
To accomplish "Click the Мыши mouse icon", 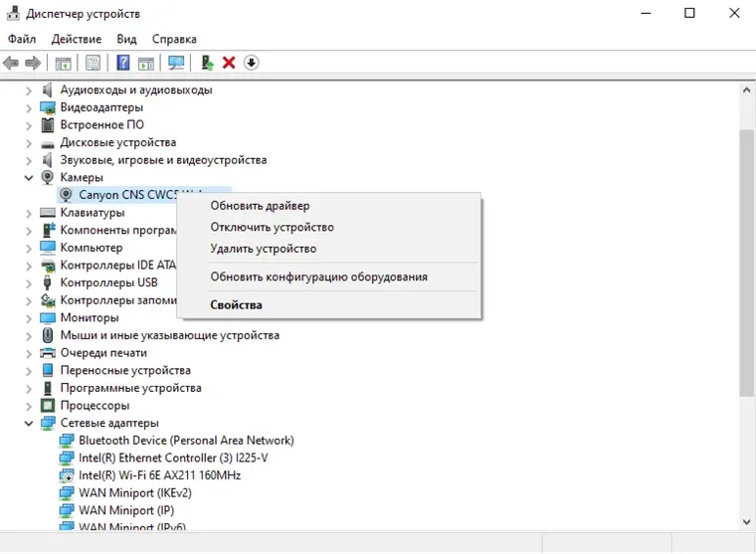I will [48, 335].
